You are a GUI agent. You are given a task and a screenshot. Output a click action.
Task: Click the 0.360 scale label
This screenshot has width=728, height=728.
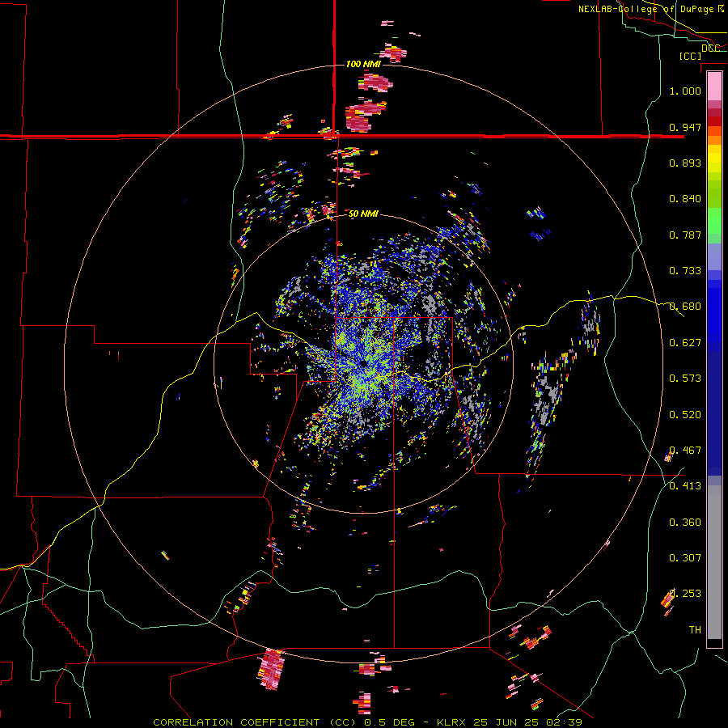click(x=685, y=523)
